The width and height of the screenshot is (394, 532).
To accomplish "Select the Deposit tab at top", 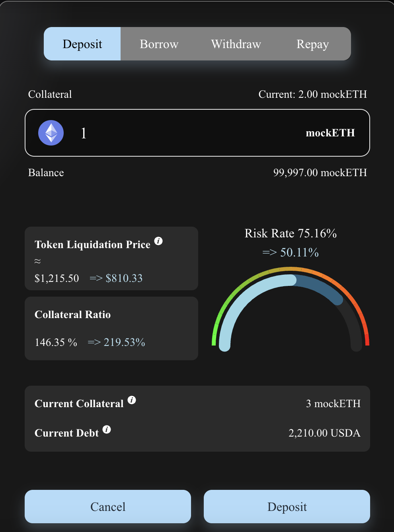I will pos(82,44).
